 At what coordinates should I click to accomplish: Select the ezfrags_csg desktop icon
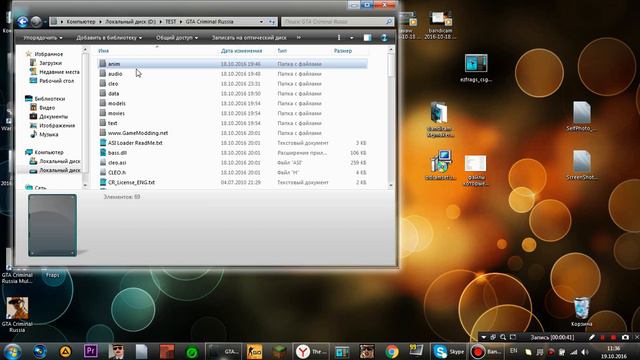[476, 68]
